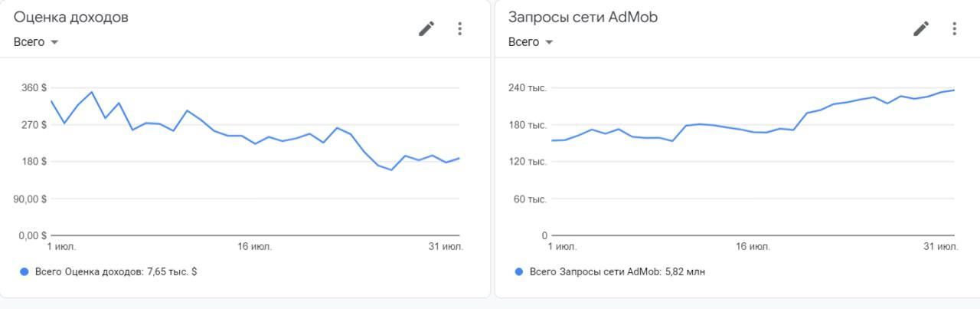Screen dimensions: 980x309
Task: Click the 16 июл. date label on the revenue chart
Action: (x=254, y=247)
